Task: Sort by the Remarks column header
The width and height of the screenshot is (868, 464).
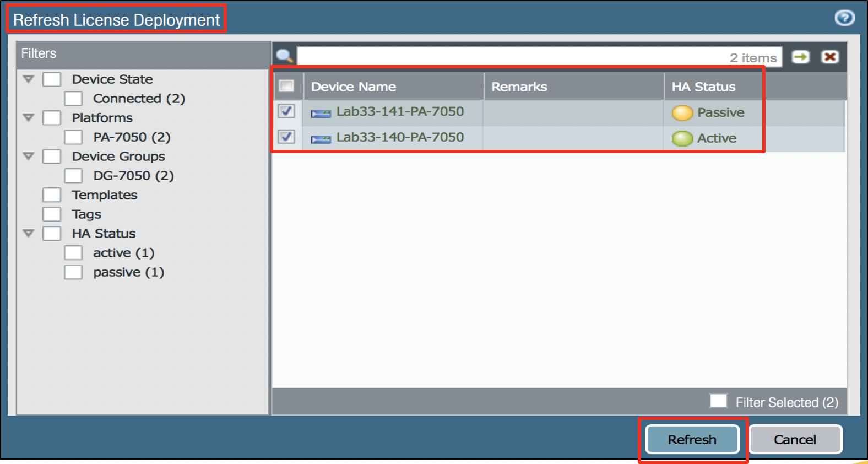Action: click(x=574, y=87)
